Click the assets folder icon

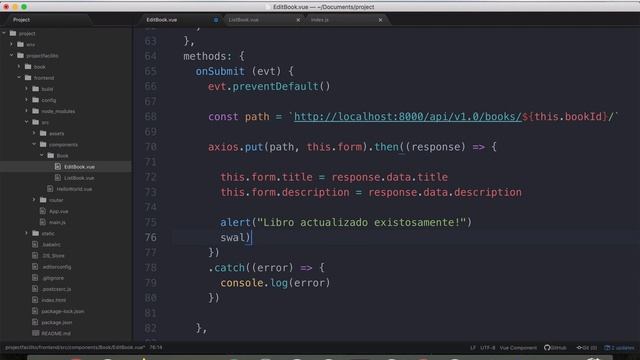[x=43, y=133]
